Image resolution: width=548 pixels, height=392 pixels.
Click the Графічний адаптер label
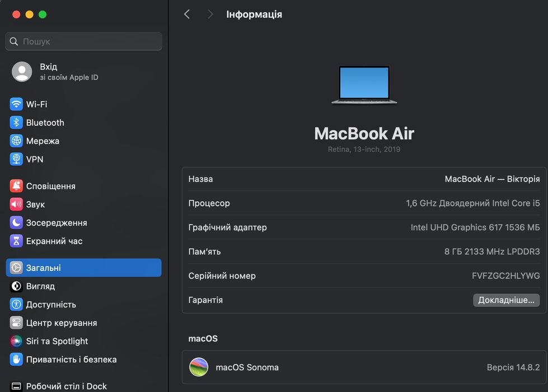[227, 227]
